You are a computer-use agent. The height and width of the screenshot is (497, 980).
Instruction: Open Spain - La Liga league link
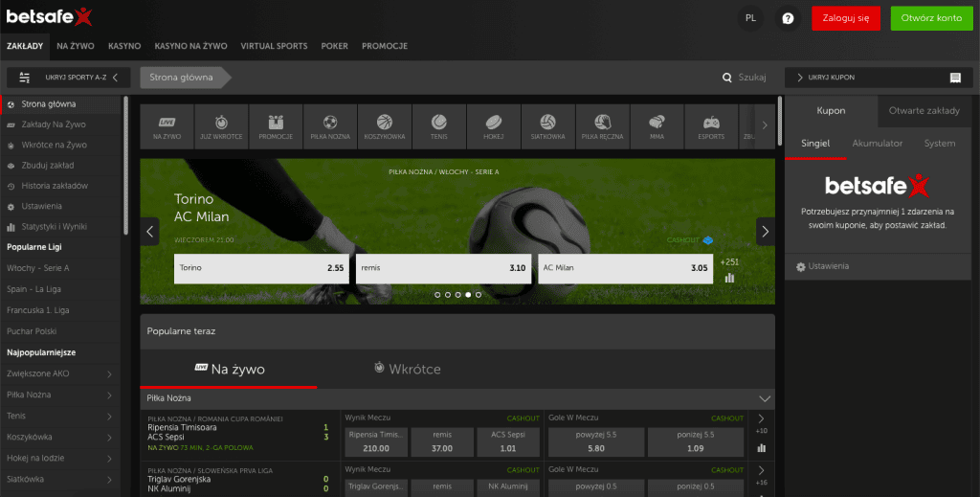click(x=33, y=289)
